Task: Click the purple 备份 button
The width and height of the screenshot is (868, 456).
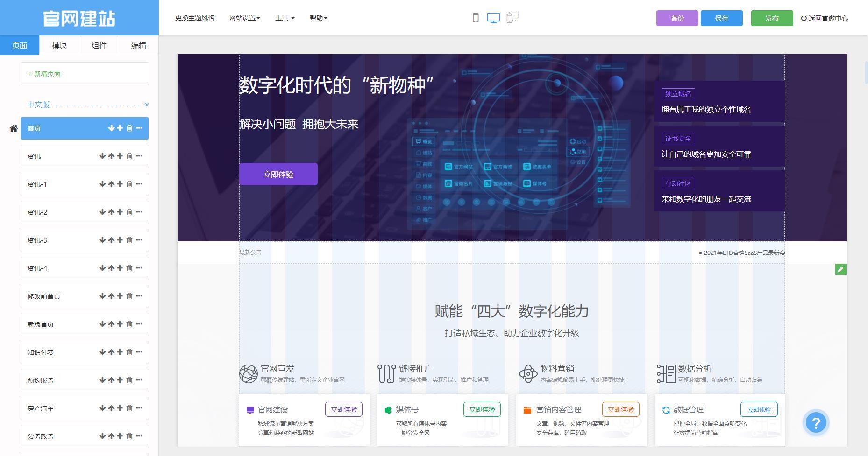Action: (677, 18)
